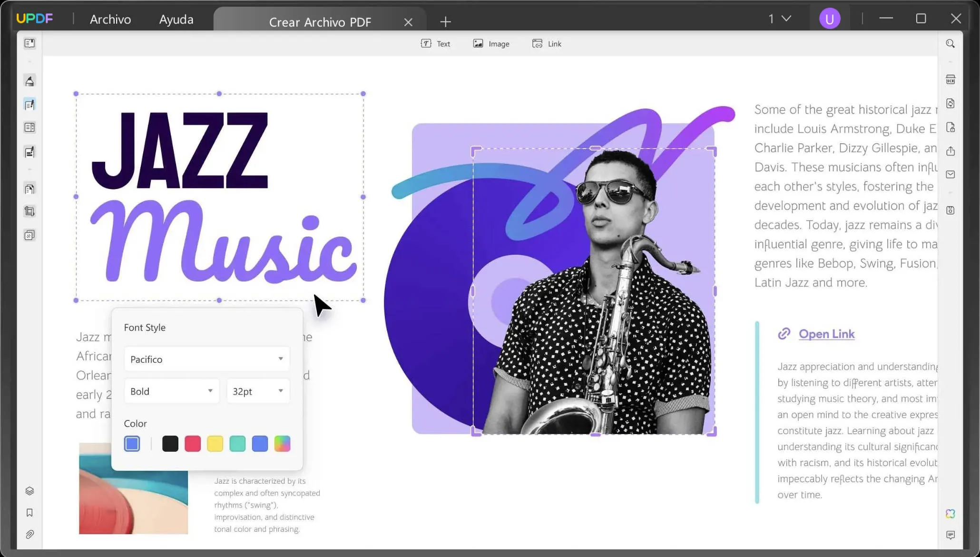Click the add new tab plus button

(446, 21)
